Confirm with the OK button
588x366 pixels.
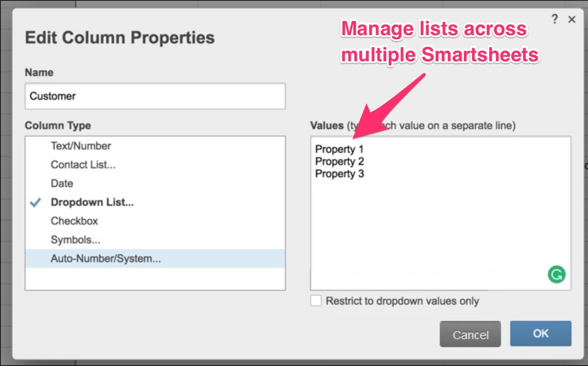pos(540,334)
